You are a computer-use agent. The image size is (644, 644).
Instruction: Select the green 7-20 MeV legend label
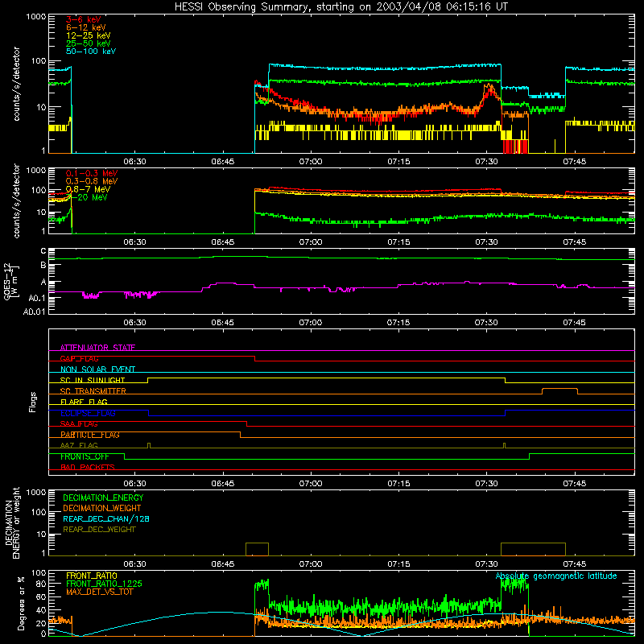pyautogui.click(x=88, y=197)
